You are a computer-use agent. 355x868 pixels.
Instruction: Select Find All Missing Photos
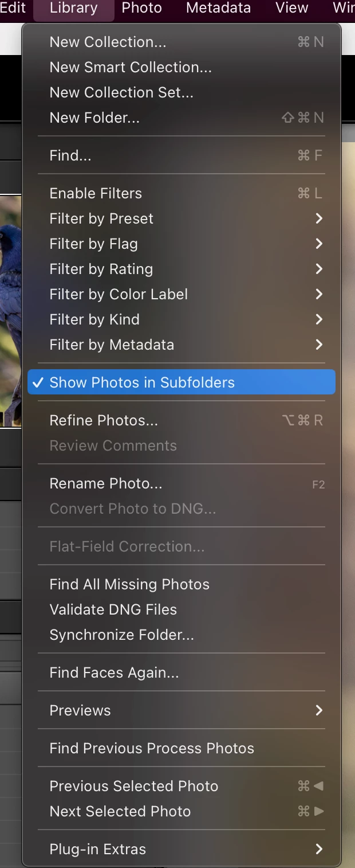pyautogui.click(x=181, y=584)
